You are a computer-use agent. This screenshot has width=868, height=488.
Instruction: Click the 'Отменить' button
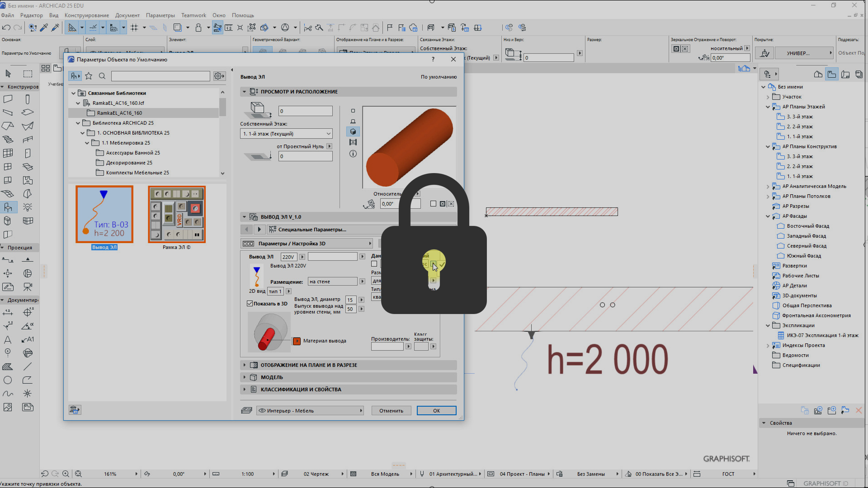391,411
